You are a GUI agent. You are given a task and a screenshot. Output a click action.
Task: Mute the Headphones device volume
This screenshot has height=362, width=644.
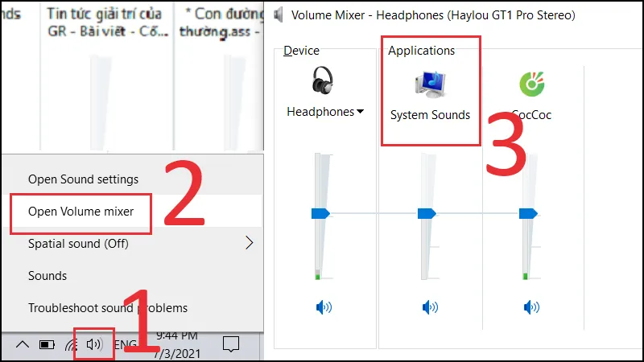pos(324,307)
